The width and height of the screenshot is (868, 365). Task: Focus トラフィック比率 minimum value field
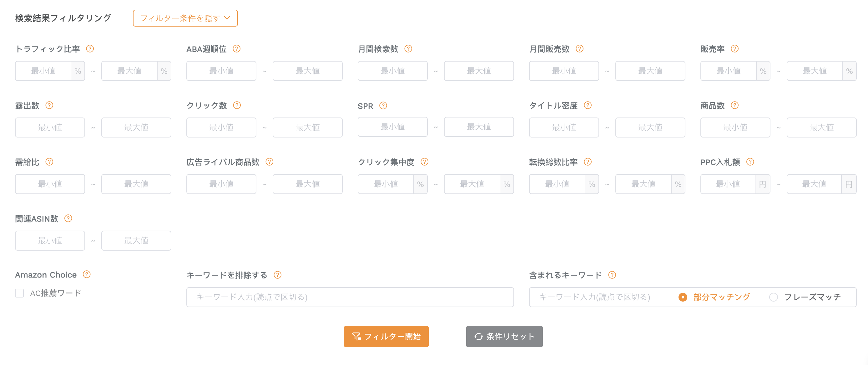pyautogui.click(x=43, y=71)
